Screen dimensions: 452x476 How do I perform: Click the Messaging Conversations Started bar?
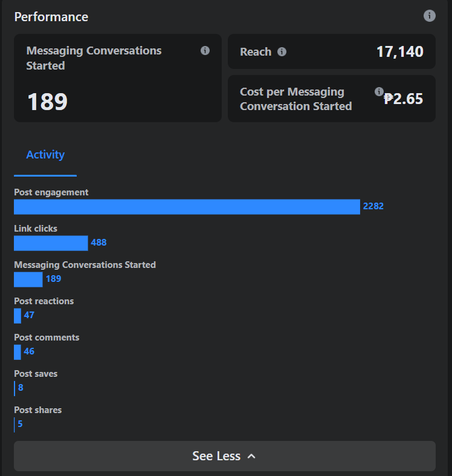[28, 279]
